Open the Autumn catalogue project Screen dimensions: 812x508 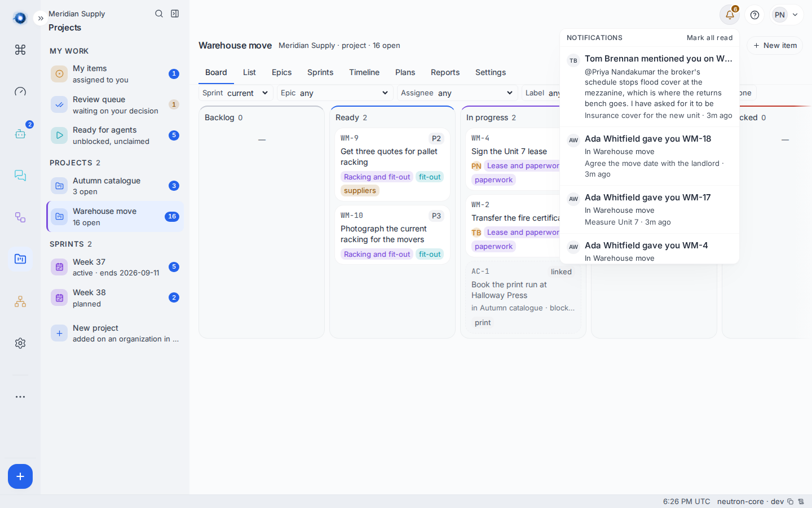point(115,186)
